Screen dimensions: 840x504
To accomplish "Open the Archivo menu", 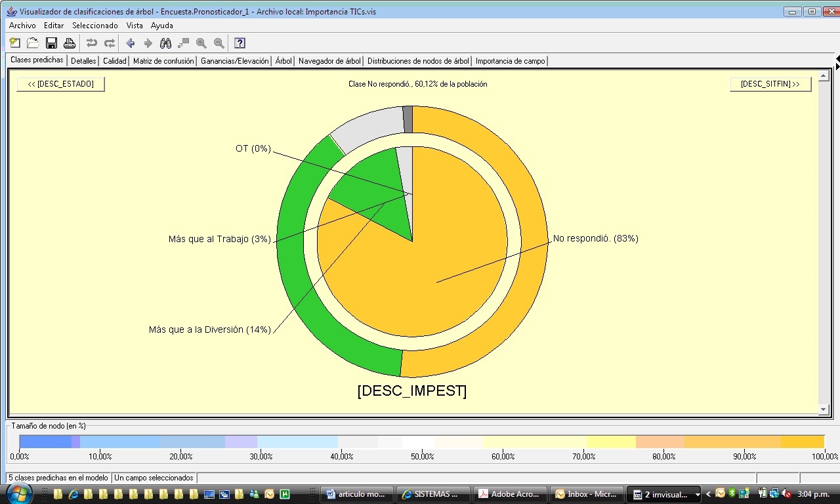I will click(22, 26).
